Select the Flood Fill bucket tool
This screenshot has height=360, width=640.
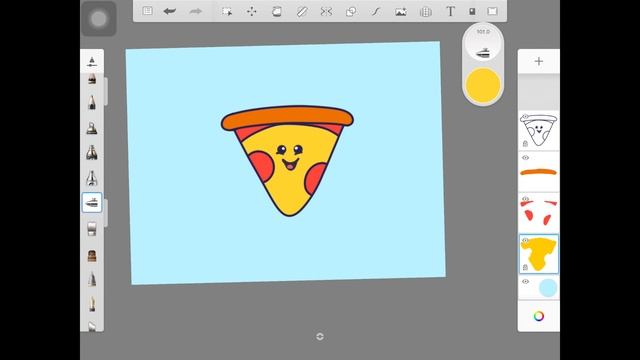click(277, 11)
